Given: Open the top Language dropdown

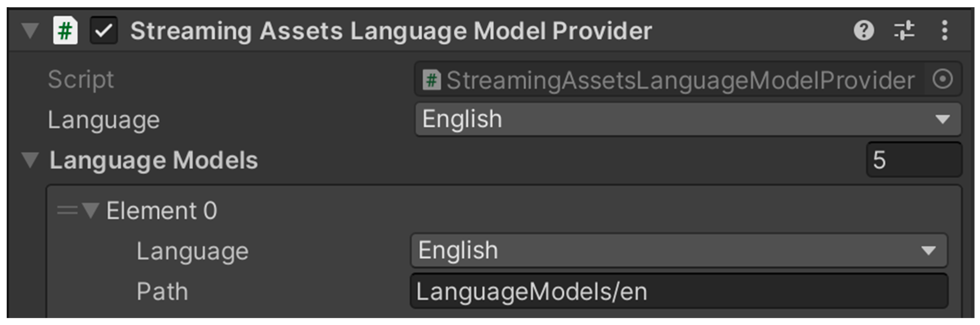Looking at the screenshot, I should [688, 120].
